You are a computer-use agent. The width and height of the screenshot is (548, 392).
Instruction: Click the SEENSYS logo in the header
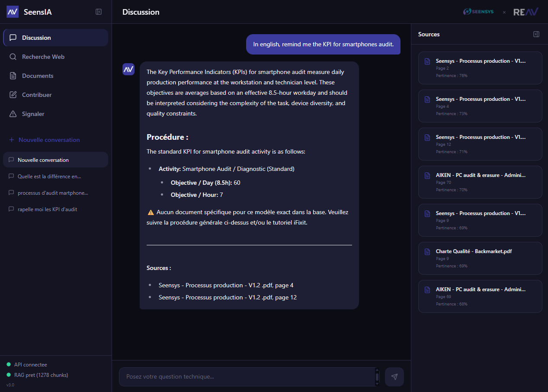478,12
